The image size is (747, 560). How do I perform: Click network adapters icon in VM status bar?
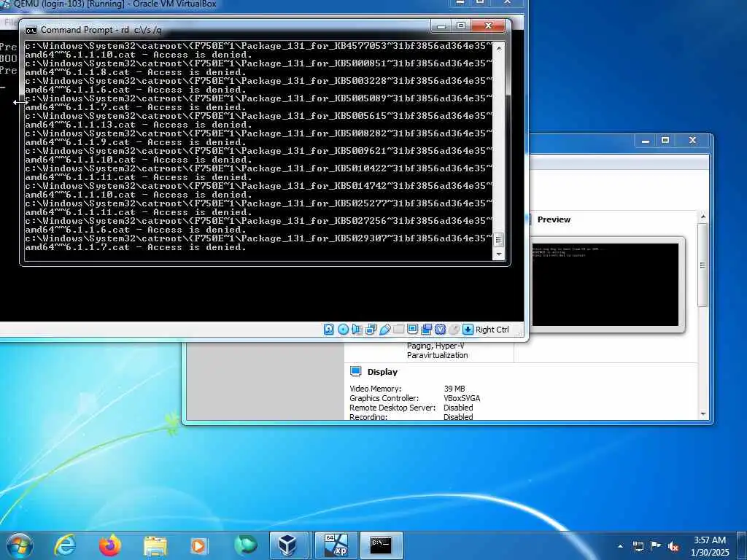(x=371, y=329)
